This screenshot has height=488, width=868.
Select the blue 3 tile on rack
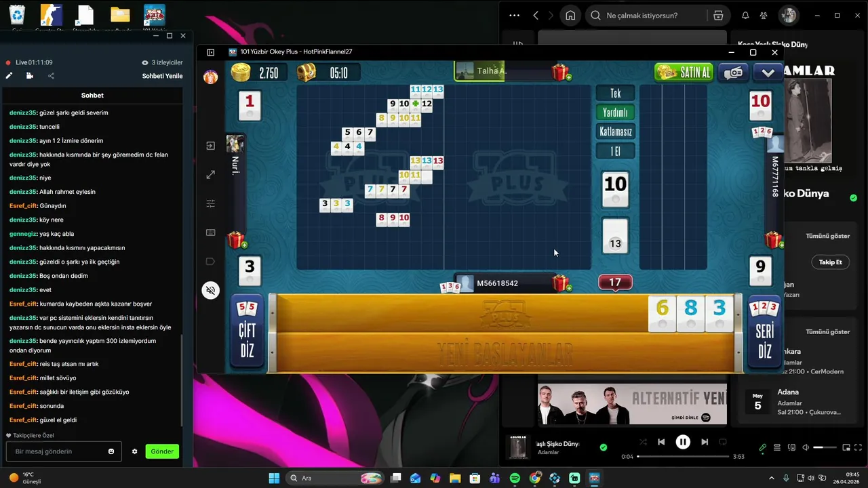point(719,314)
